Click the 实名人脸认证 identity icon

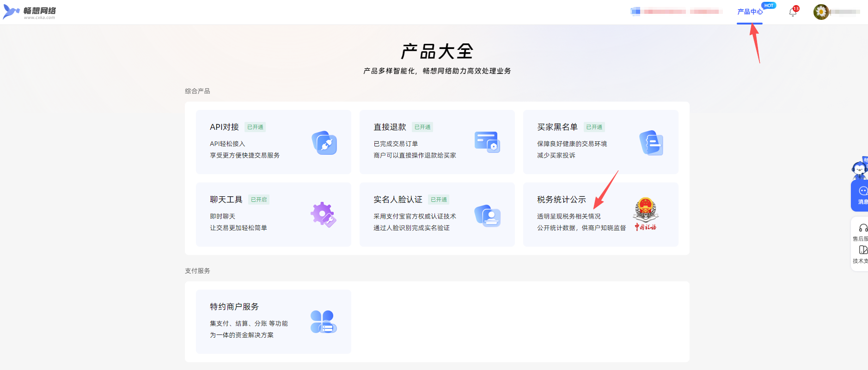487,215
